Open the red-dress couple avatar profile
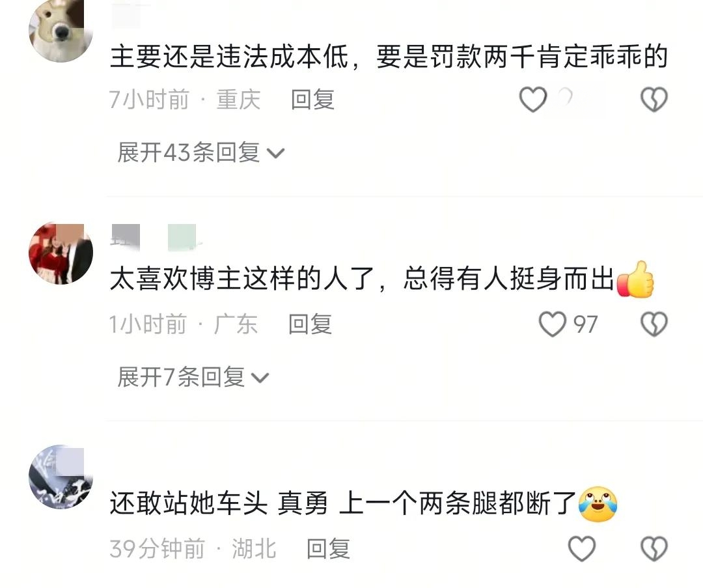 click(x=61, y=253)
